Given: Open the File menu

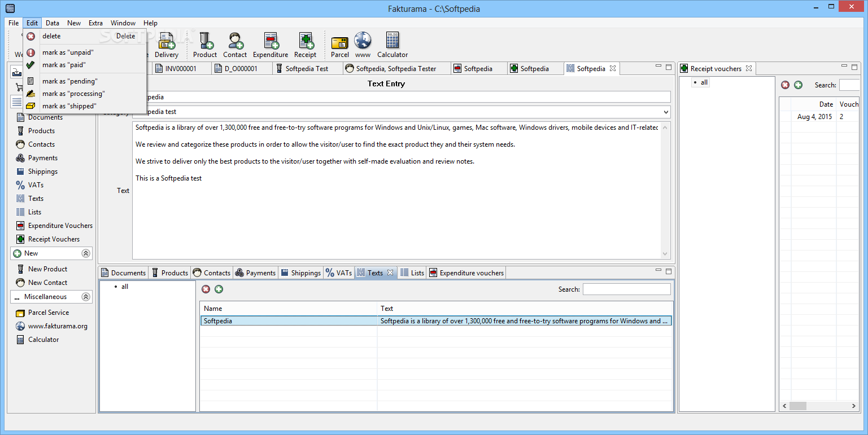Looking at the screenshot, I should (x=14, y=23).
